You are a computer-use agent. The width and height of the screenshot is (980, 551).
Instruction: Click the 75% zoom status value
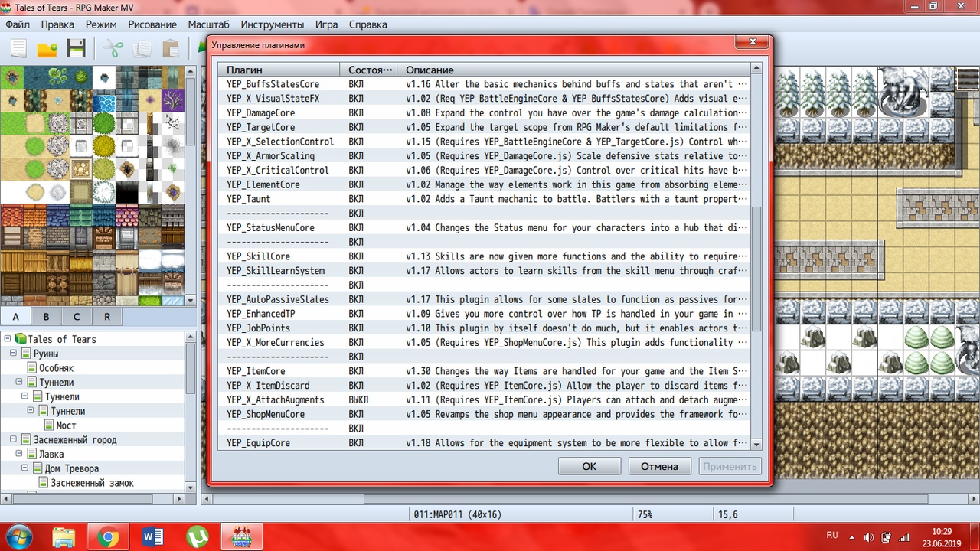pos(645,515)
